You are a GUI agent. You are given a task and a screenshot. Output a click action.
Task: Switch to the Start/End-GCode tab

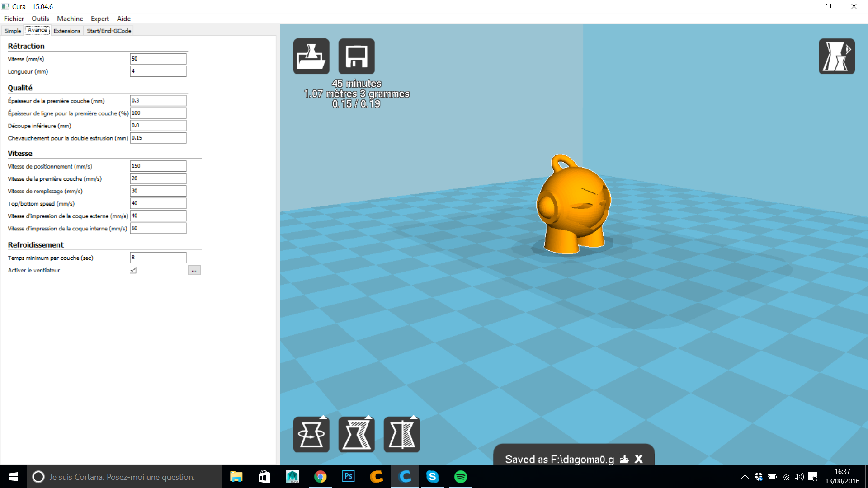coord(109,31)
